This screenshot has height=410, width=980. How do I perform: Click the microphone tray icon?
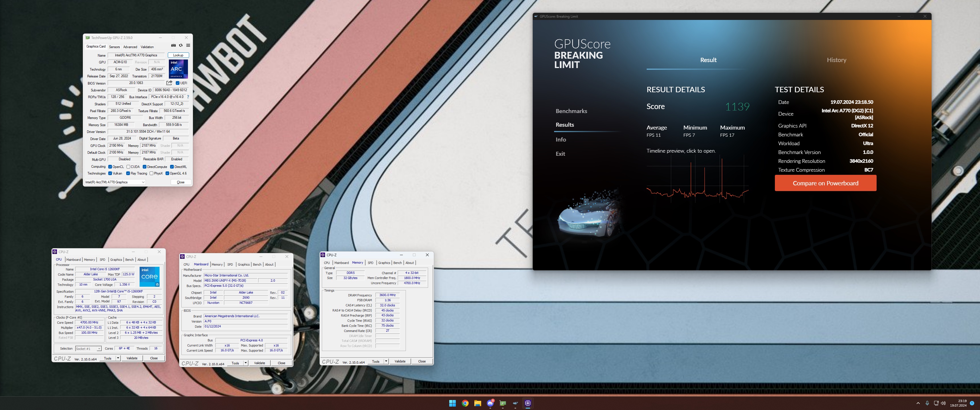[927, 403]
